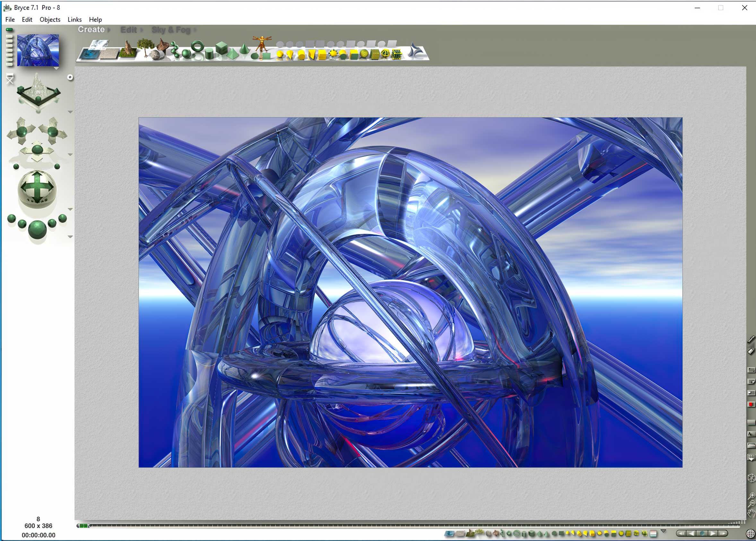Screen dimensions: 756x541
Task: Open the triangle menu under the nano preview
Action: tap(56, 68)
